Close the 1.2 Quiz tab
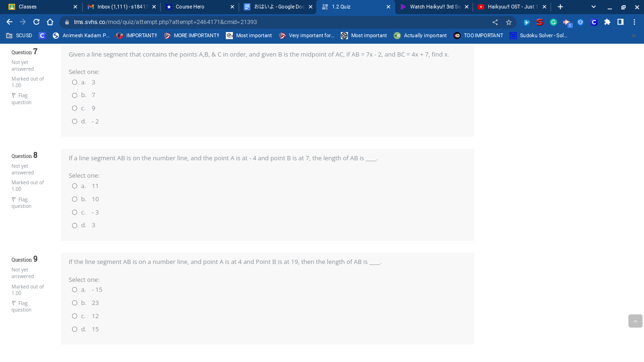 tap(388, 7)
